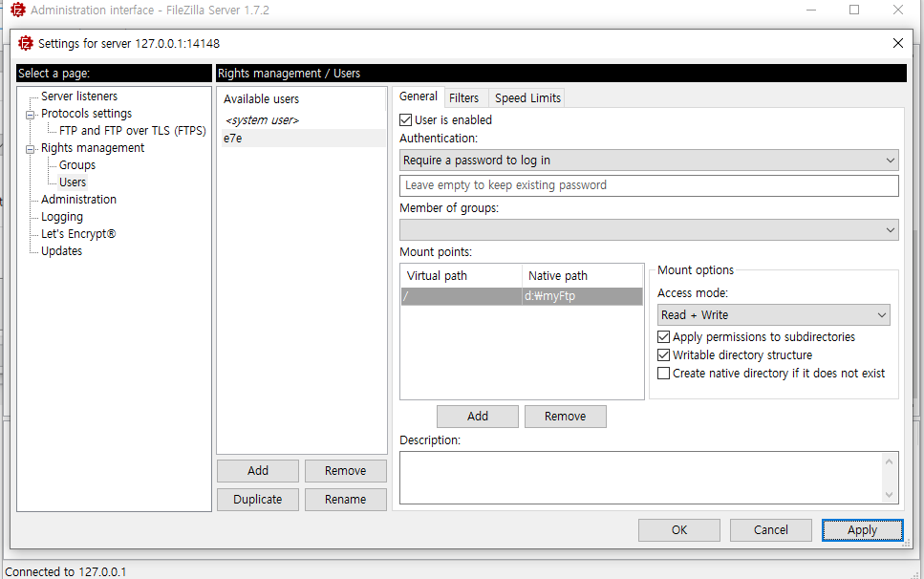Rename the selected user
The image size is (924, 579).
tap(345, 500)
